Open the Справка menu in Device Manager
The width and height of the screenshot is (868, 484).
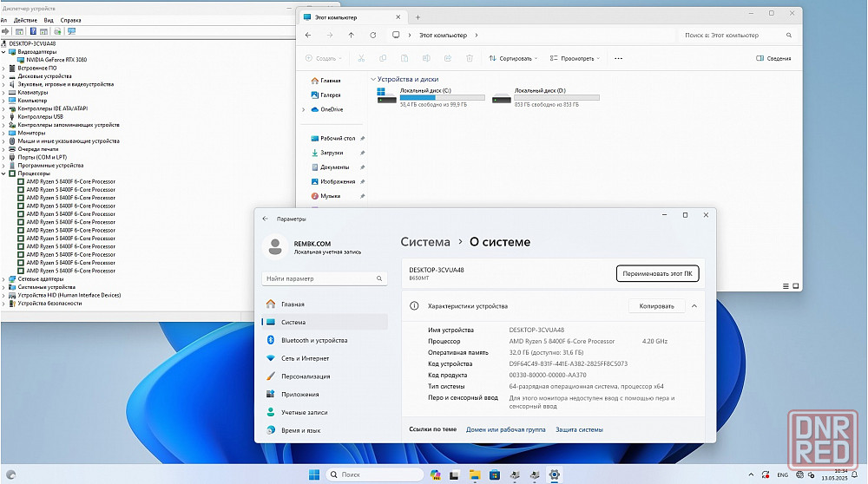pyautogui.click(x=70, y=19)
